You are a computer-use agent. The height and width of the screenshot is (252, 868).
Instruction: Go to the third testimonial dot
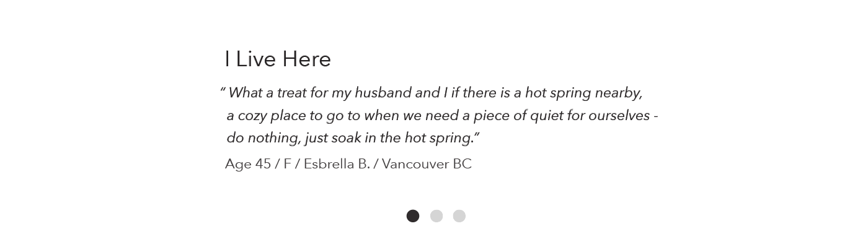(459, 215)
